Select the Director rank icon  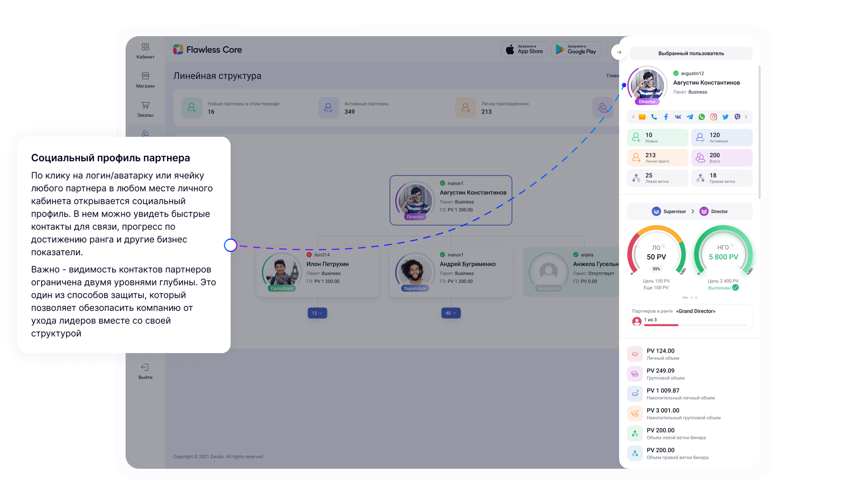[704, 211]
